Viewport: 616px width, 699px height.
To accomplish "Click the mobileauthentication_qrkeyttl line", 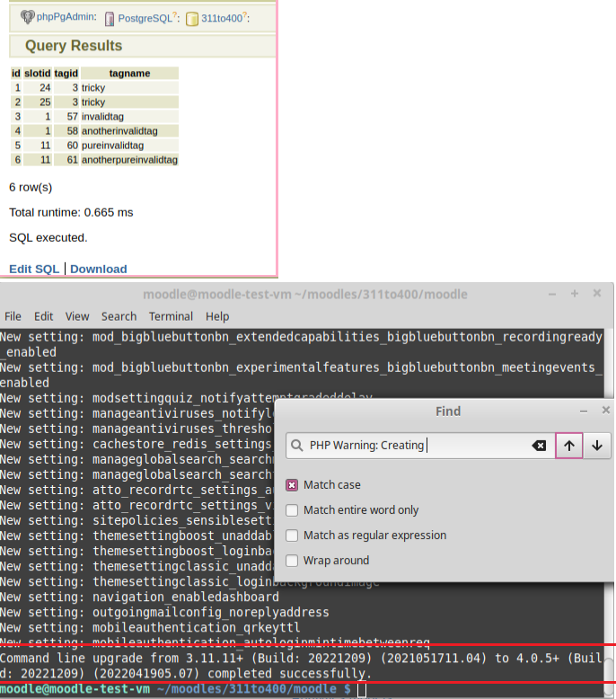I will pos(150,628).
